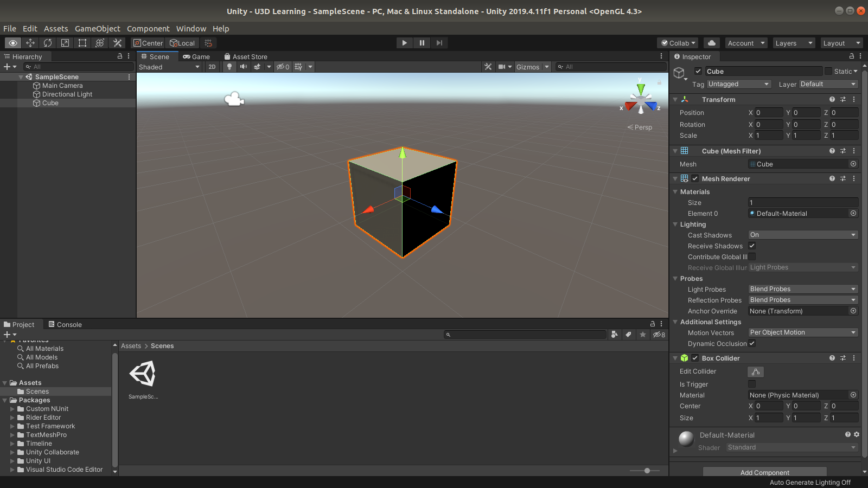Select SampleScene asset thumbnail
868x488 pixels.
143,374
